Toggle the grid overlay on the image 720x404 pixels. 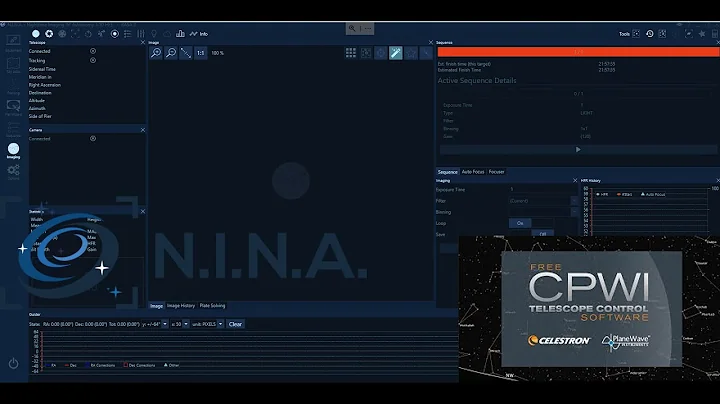(351, 53)
